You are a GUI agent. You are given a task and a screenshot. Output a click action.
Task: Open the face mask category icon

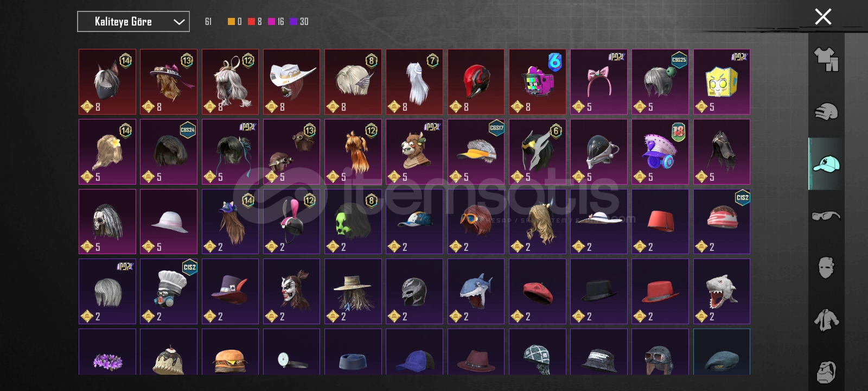pyautogui.click(x=826, y=267)
